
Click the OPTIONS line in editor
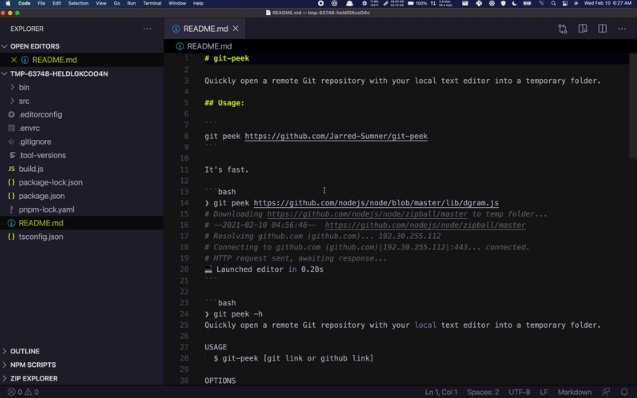click(x=220, y=381)
